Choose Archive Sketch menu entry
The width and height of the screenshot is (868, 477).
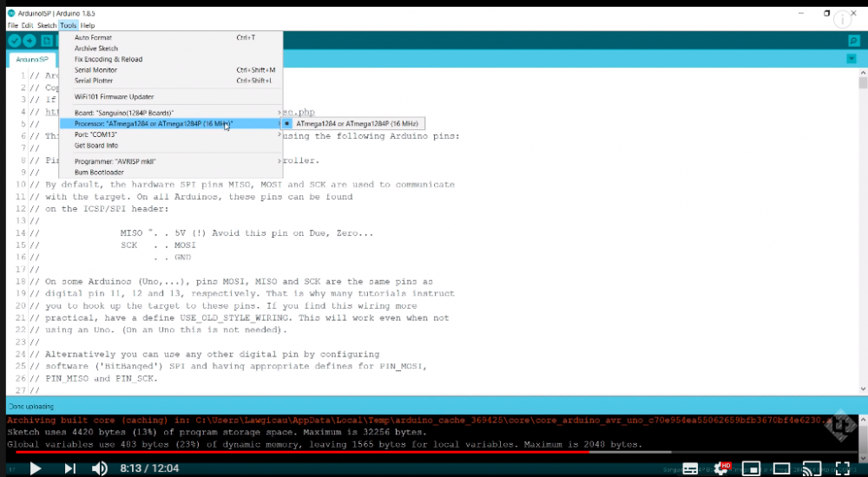coord(171,49)
